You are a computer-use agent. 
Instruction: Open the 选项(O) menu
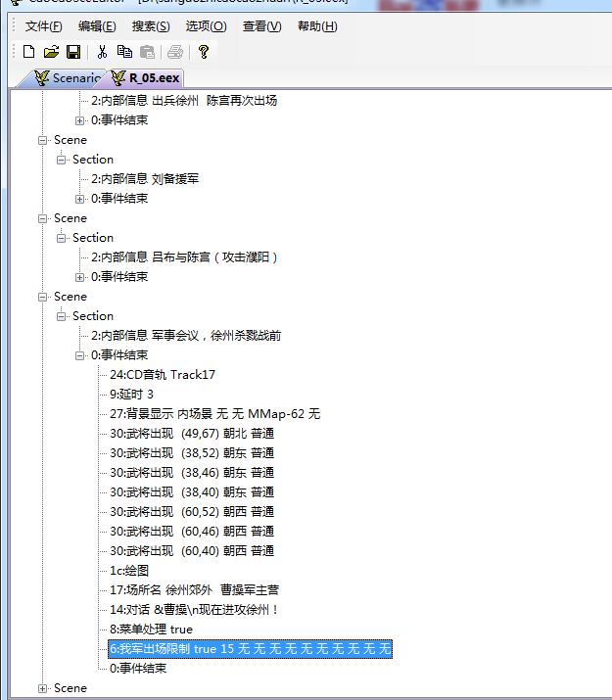[x=207, y=26]
